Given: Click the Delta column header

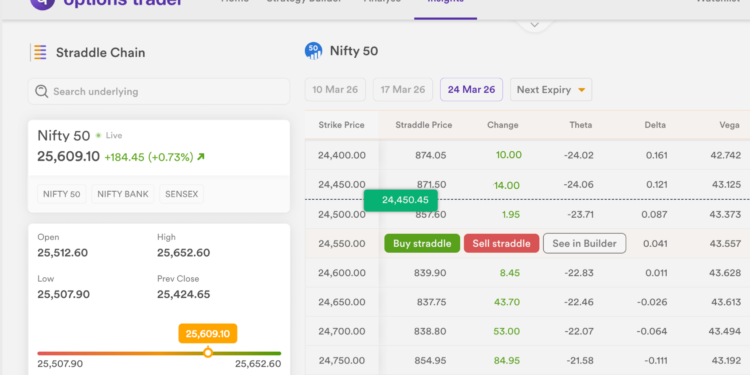Looking at the screenshot, I should pyautogui.click(x=655, y=125).
